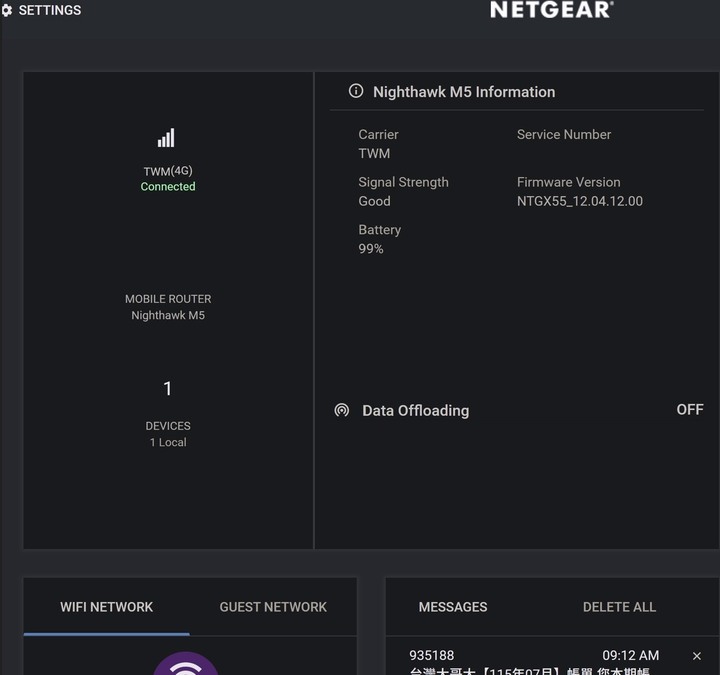Click the Data Offloading radar icon
The image size is (720, 675).
click(x=342, y=410)
